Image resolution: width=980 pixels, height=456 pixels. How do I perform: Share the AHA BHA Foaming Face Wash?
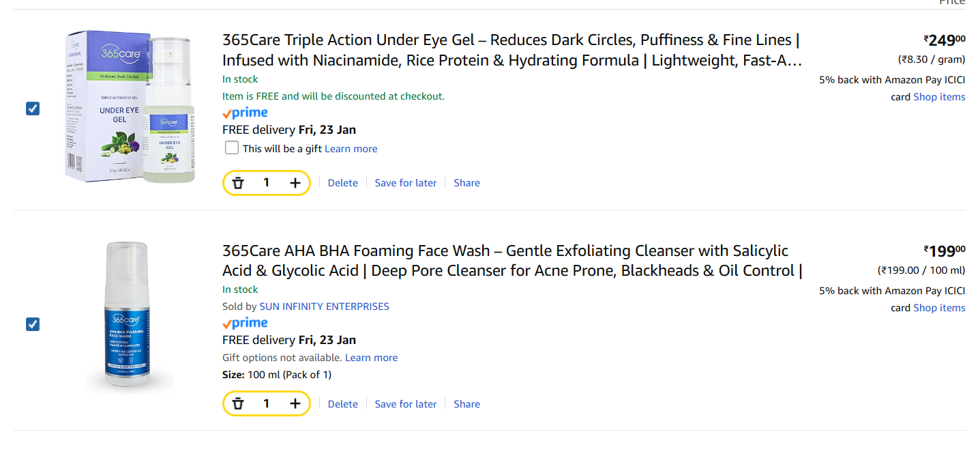point(466,403)
